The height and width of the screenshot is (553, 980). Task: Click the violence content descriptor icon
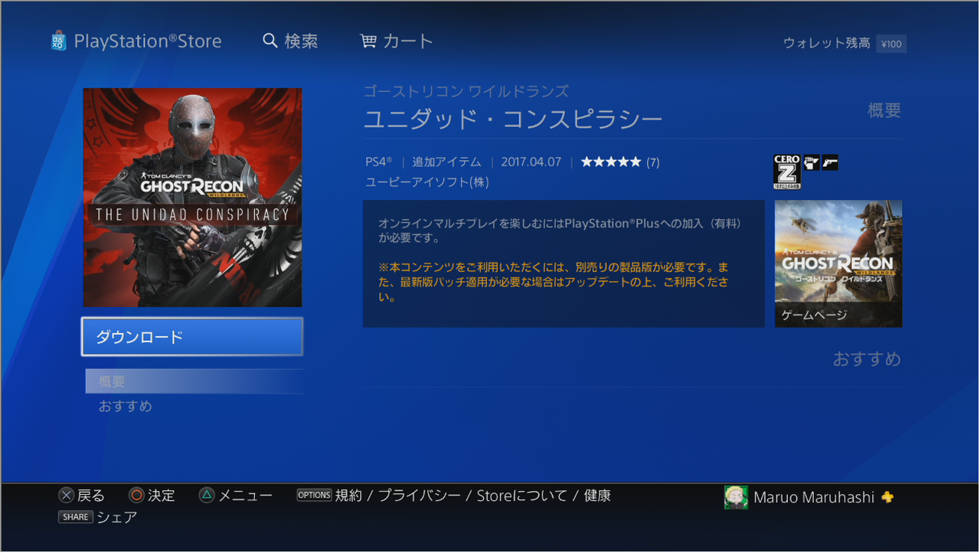click(x=812, y=162)
